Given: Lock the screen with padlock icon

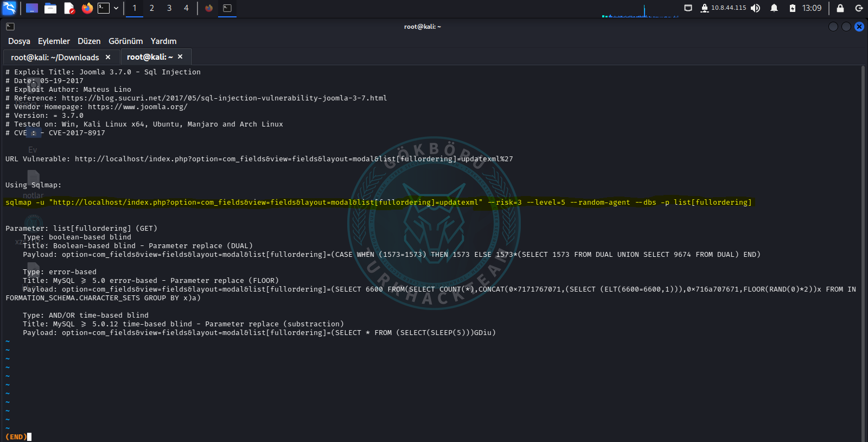Looking at the screenshot, I should click(x=840, y=8).
